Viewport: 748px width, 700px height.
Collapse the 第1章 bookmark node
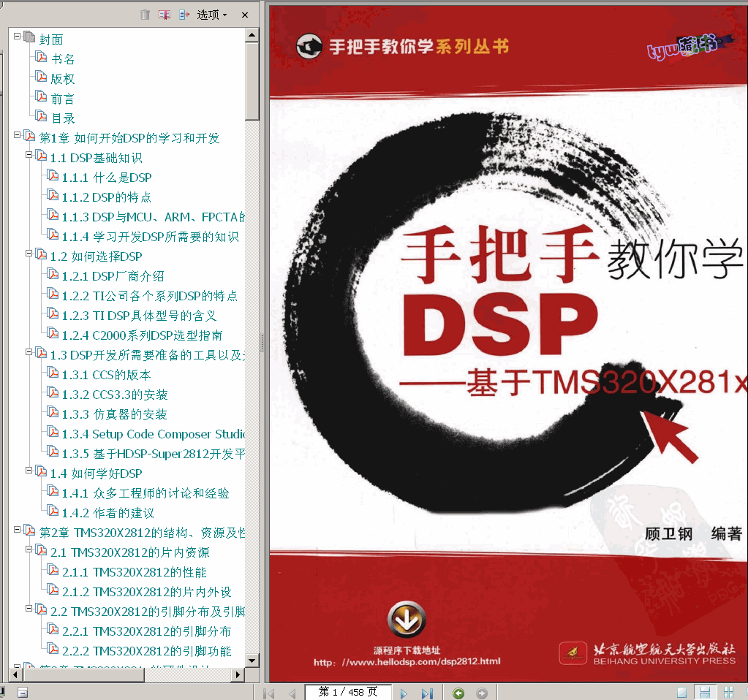click(x=17, y=135)
